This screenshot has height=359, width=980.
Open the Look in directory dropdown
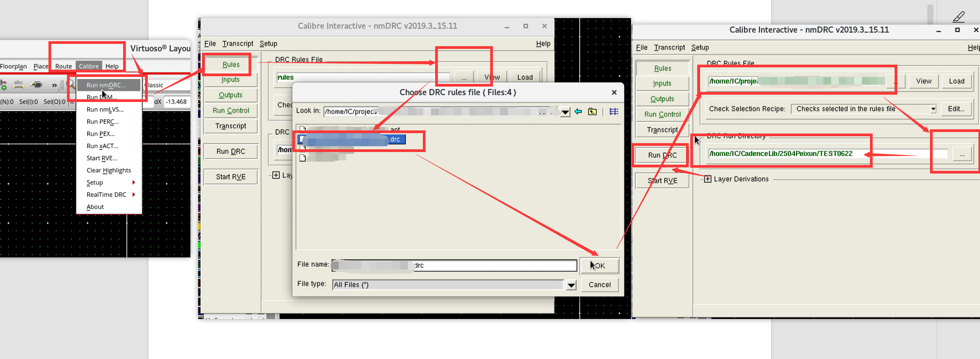pos(565,112)
